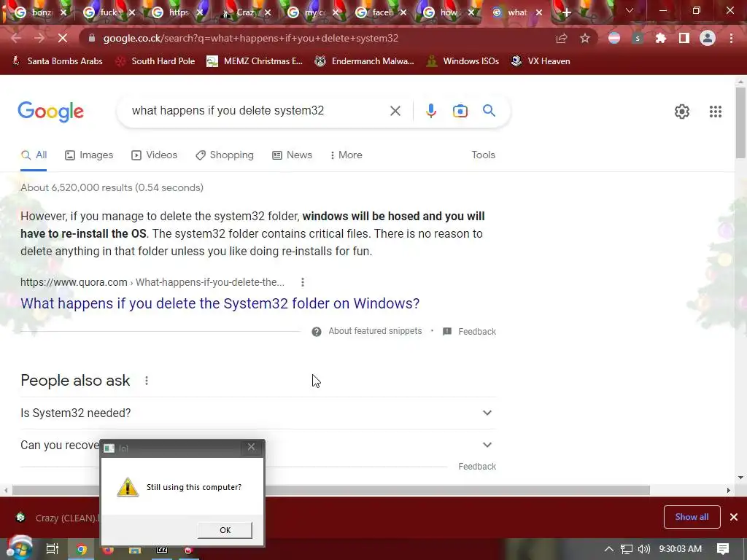Open the notification center icon

723,549
